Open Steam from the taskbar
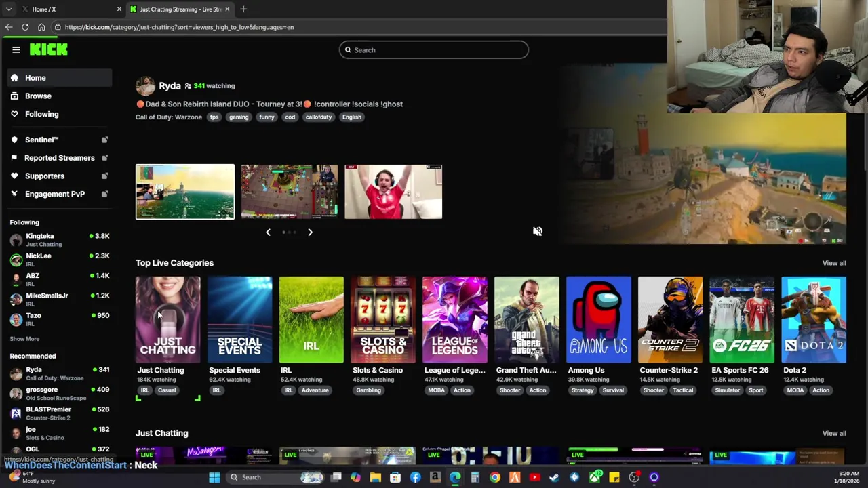This screenshot has height=488, width=868. [554, 477]
